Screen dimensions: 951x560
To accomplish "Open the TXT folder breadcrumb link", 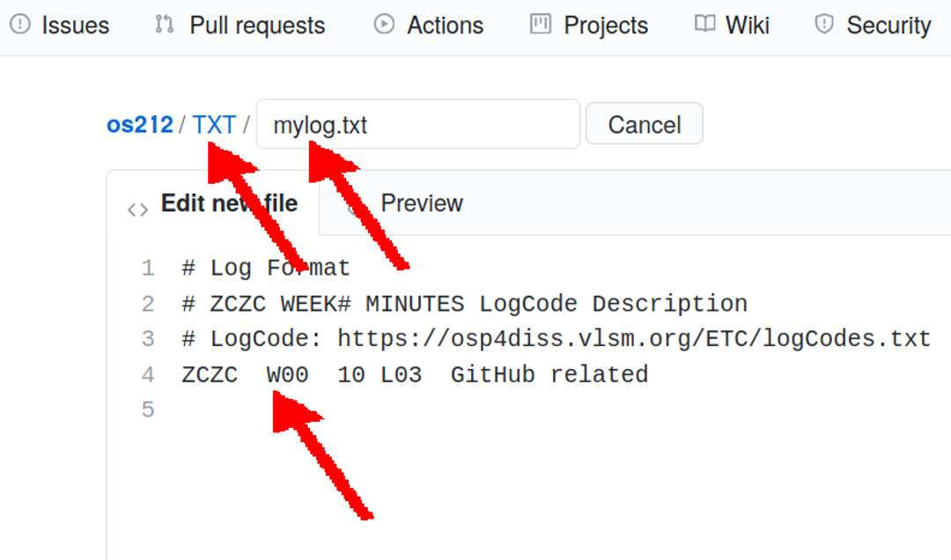I will (214, 124).
